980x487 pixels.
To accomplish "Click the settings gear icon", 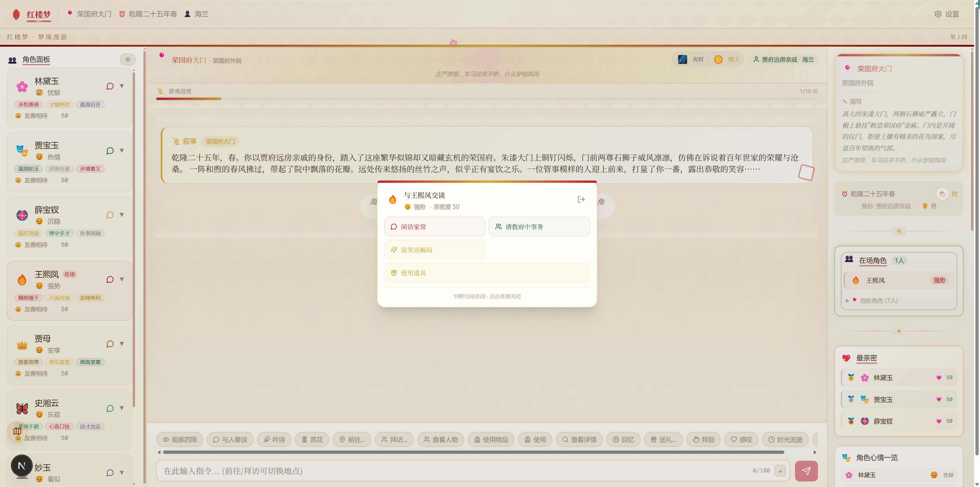I will tap(938, 14).
